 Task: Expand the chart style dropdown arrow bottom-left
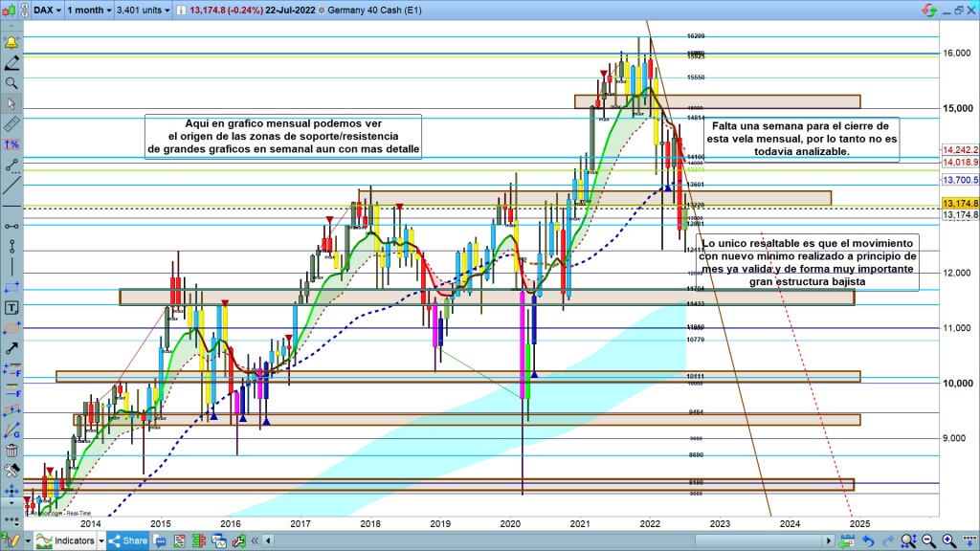[30, 541]
